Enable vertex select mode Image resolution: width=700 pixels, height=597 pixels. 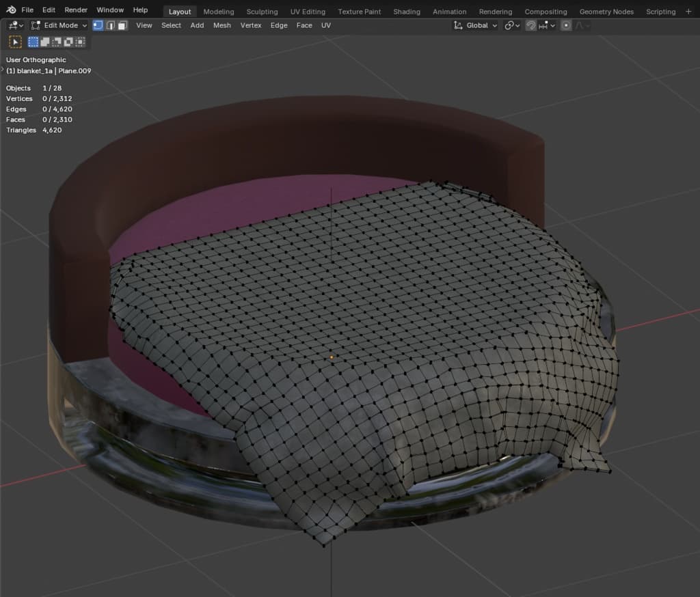pos(98,25)
